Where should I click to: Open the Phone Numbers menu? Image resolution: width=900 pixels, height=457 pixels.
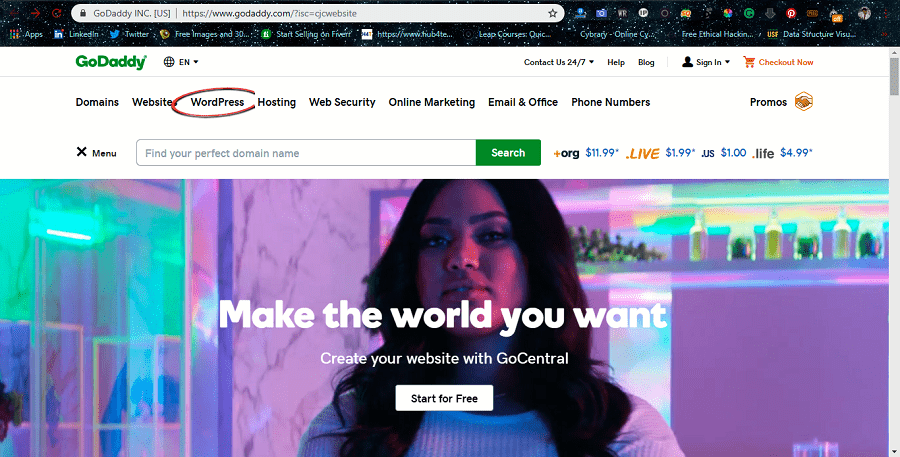pyautogui.click(x=611, y=102)
